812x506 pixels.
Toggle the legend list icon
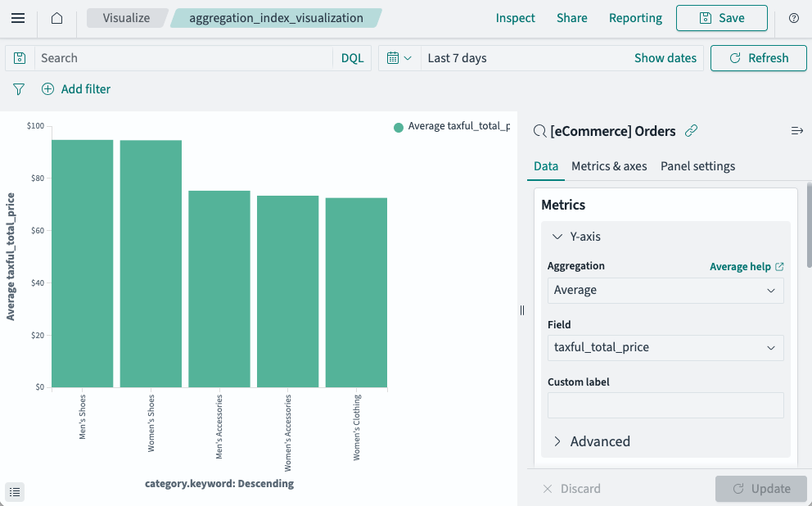pos(15,491)
